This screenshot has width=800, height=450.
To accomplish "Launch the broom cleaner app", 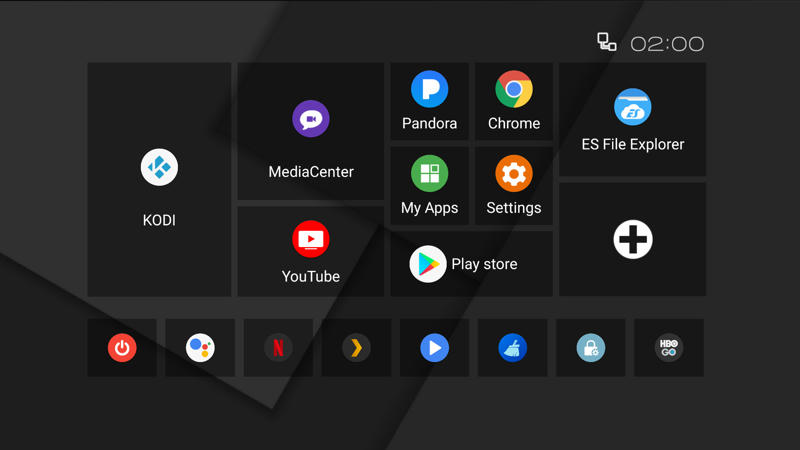I will [512, 348].
